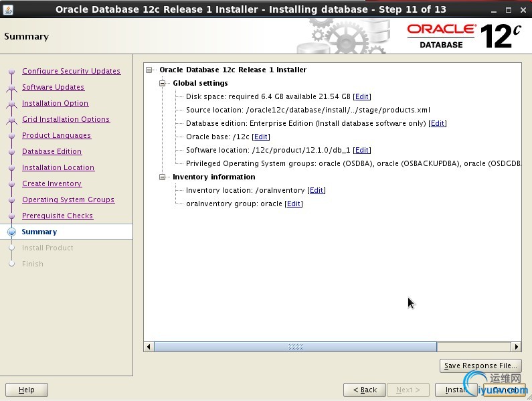Select the Source location row
The height and width of the screenshot is (401, 532).
tap(308, 110)
